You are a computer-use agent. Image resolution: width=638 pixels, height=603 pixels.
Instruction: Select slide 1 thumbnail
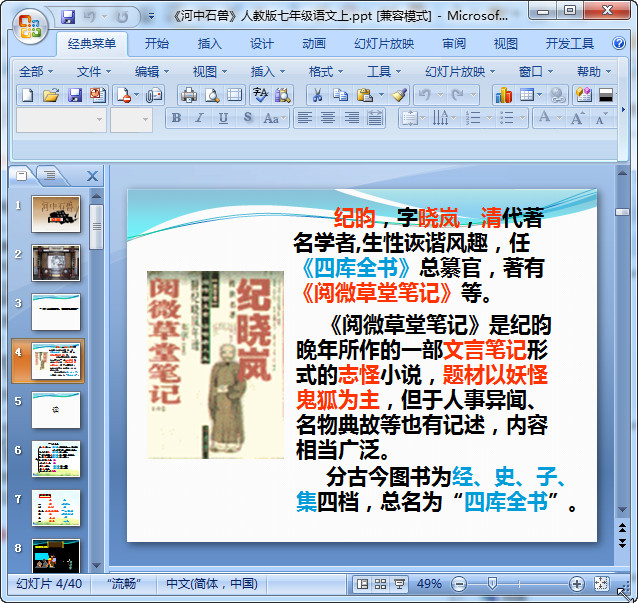tap(56, 214)
